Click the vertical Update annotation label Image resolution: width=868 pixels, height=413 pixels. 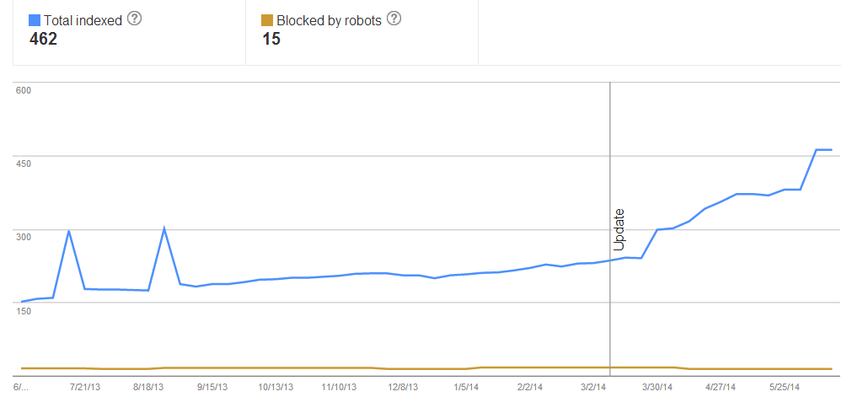pos(619,229)
